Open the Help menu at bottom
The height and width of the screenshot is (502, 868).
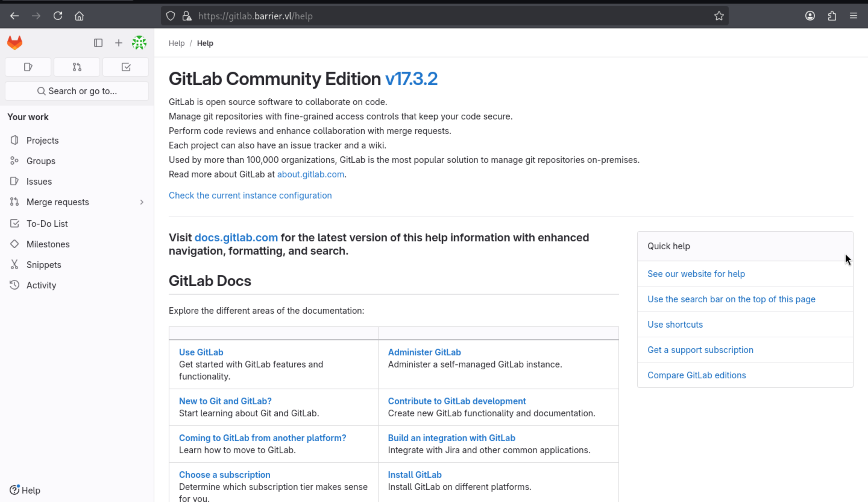tap(25, 490)
